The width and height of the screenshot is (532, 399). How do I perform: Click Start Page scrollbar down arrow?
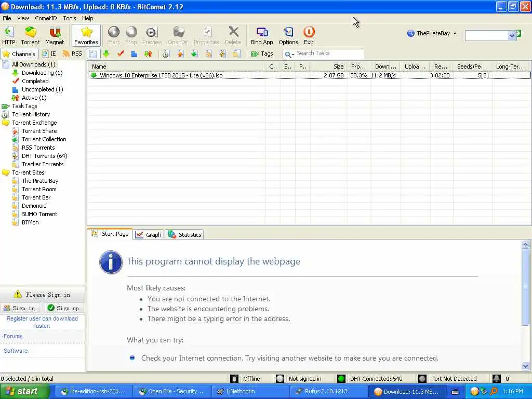525,366
